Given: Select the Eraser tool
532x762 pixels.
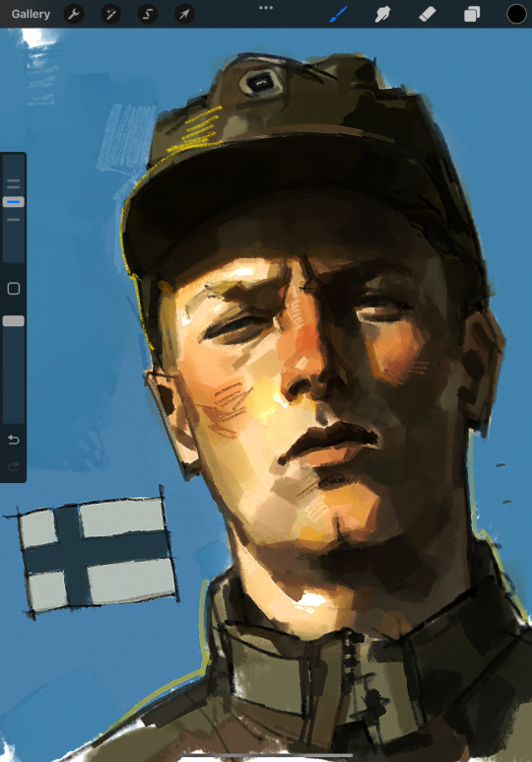Looking at the screenshot, I should pyautogui.click(x=427, y=14).
